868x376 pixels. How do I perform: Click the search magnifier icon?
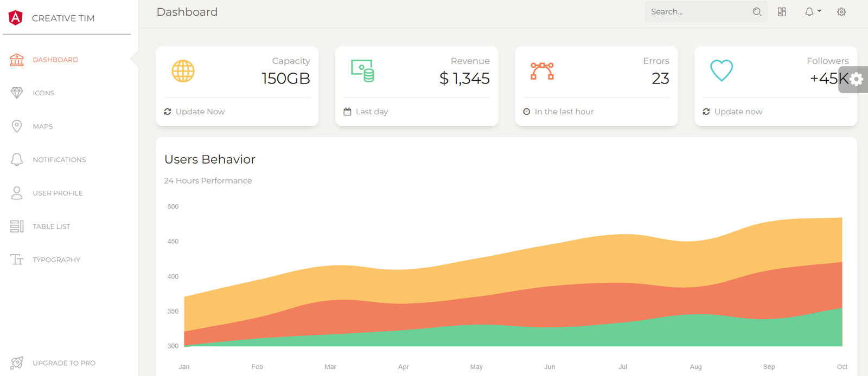pyautogui.click(x=757, y=12)
